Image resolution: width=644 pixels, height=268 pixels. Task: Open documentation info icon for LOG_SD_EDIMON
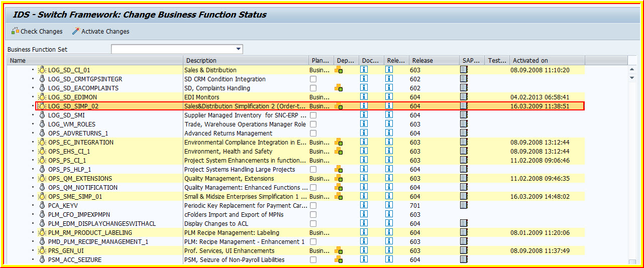pos(364,97)
